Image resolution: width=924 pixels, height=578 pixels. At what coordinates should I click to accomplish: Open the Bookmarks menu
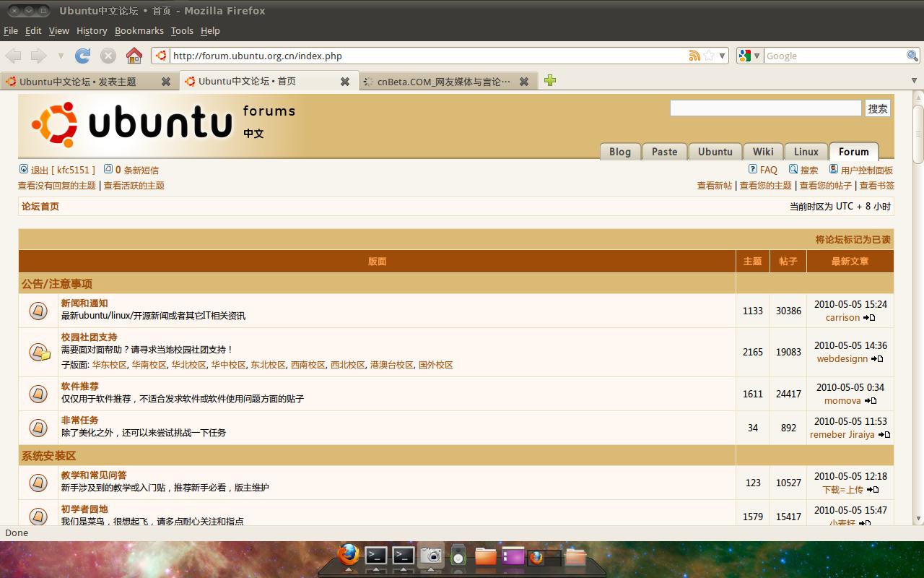139,30
